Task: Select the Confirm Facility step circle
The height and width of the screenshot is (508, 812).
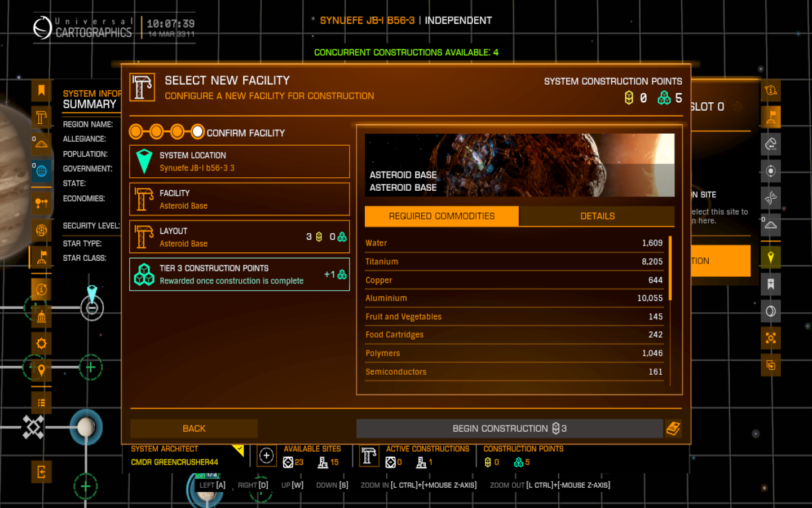Action: pos(197,132)
